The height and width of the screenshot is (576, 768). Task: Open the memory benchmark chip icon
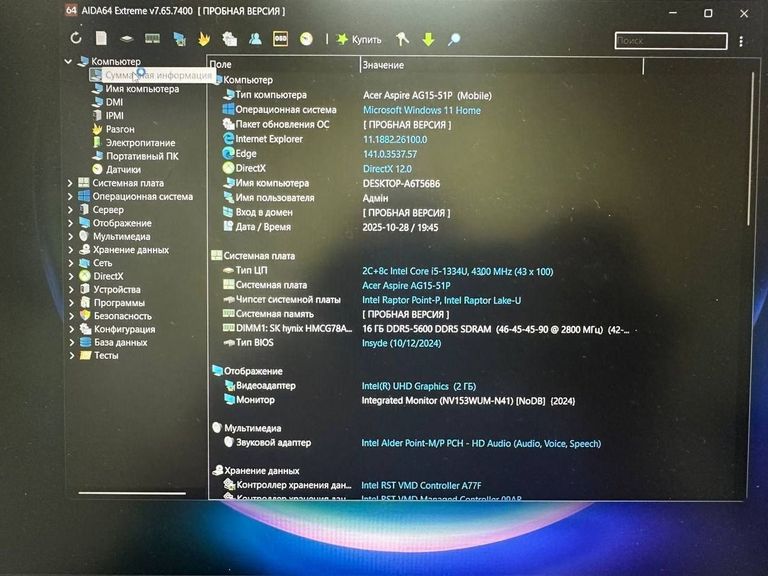pyautogui.click(x=152, y=39)
